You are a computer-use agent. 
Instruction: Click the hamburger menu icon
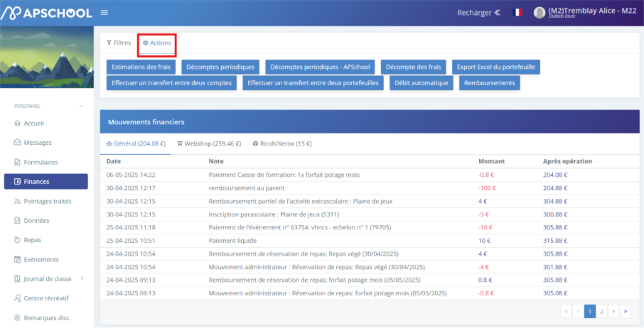pyautogui.click(x=104, y=12)
